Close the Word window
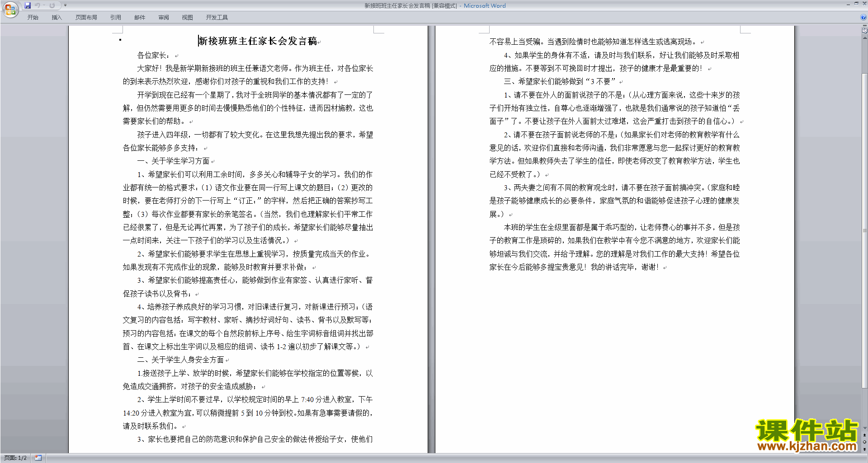 point(864,4)
